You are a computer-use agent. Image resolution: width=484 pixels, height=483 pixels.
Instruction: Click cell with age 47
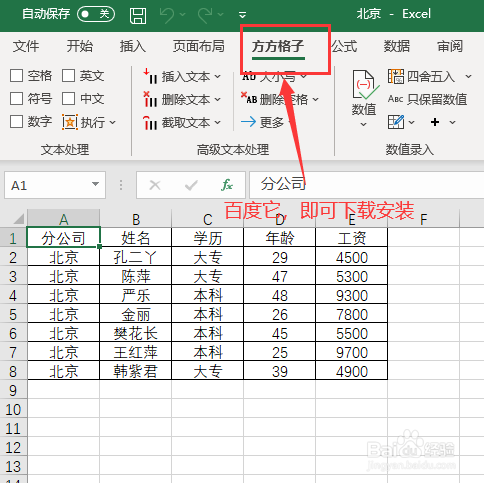pyautogui.click(x=280, y=276)
